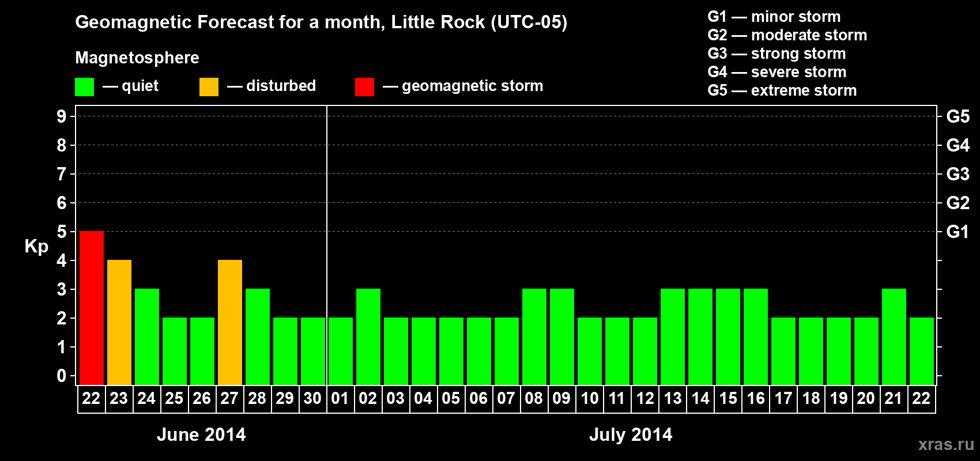The image size is (980, 461).
Task: Click the Kp axis value '7'
Action: point(62,174)
